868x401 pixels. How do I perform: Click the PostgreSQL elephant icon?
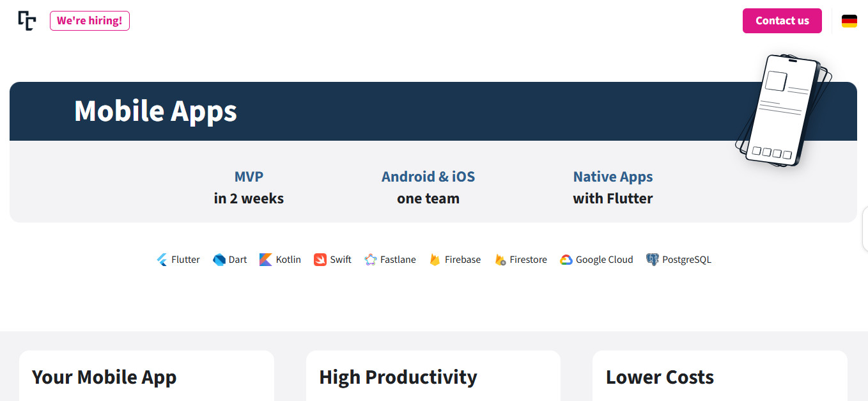click(653, 260)
